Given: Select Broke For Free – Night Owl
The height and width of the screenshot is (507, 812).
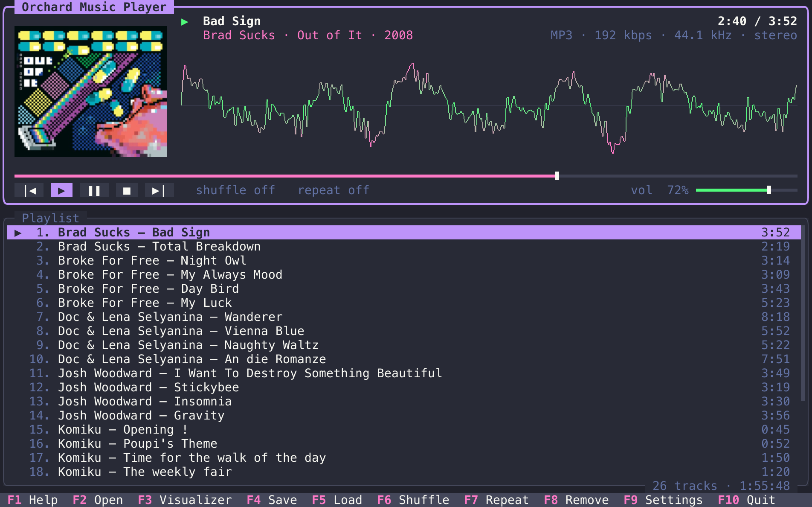Looking at the screenshot, I should 404,261.
